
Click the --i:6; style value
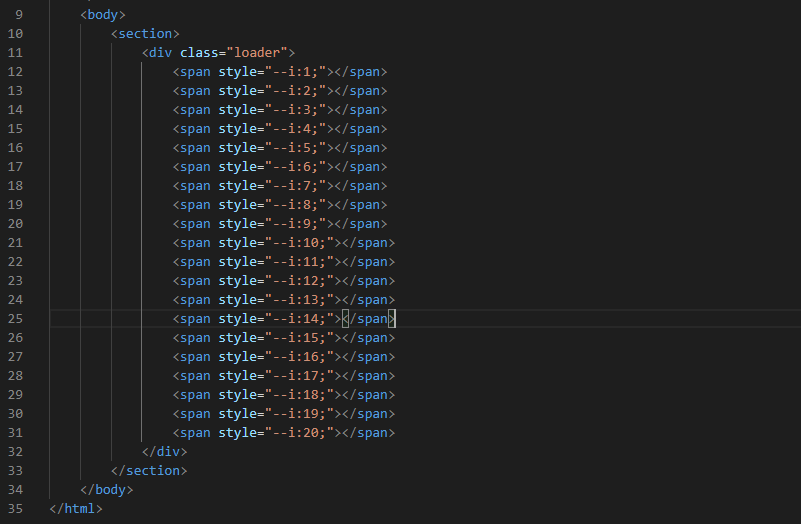pyautogui.click(x=295, y=166)
